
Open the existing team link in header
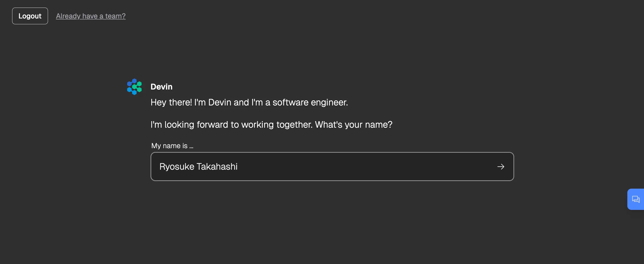click(91, 16)
